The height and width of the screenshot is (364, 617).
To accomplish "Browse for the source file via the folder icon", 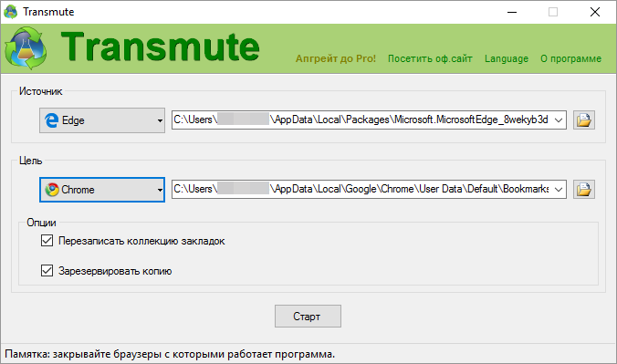I will pyautogui.click(x=583, y=120).
